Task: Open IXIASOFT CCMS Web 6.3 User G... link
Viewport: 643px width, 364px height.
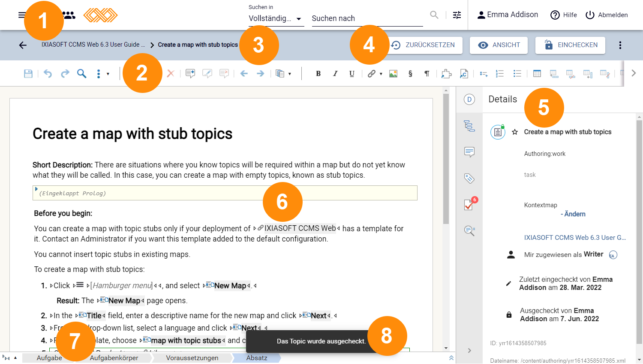Action: [x=575, y=237]
